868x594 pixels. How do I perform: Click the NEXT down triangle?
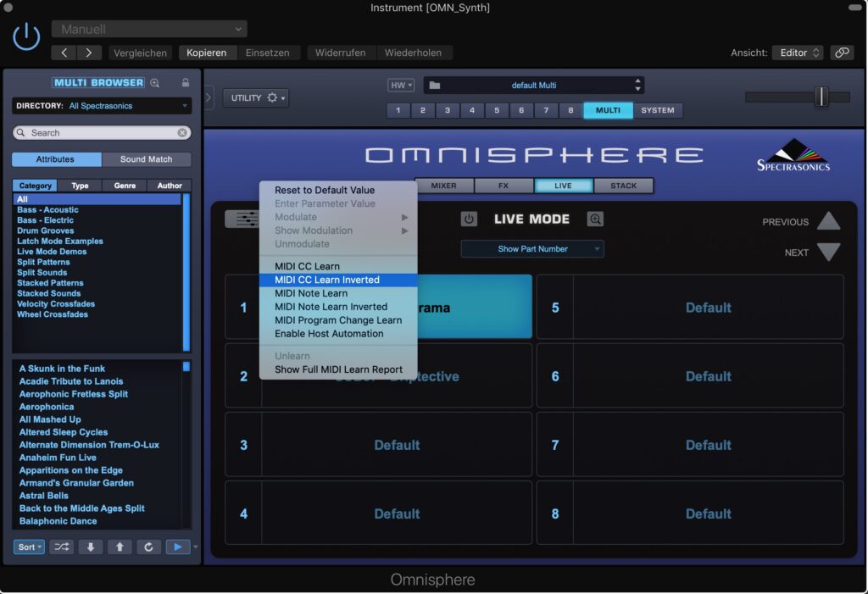(x=828, y=252)
